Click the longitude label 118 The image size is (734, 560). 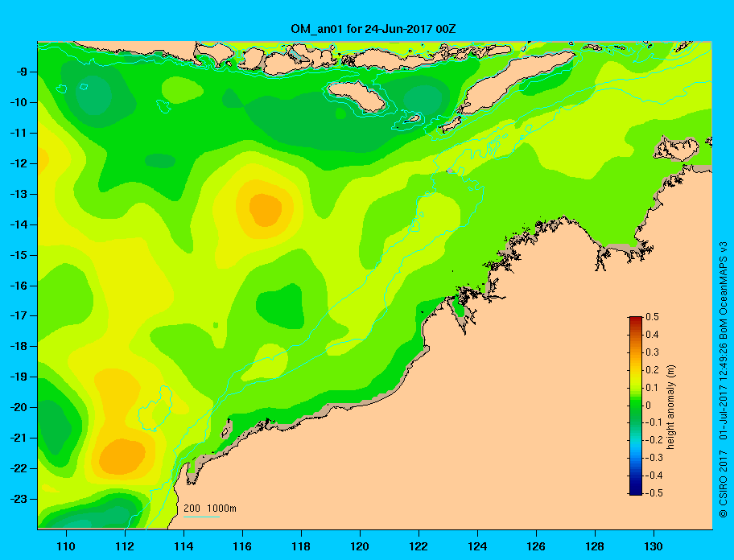(301, 546)
